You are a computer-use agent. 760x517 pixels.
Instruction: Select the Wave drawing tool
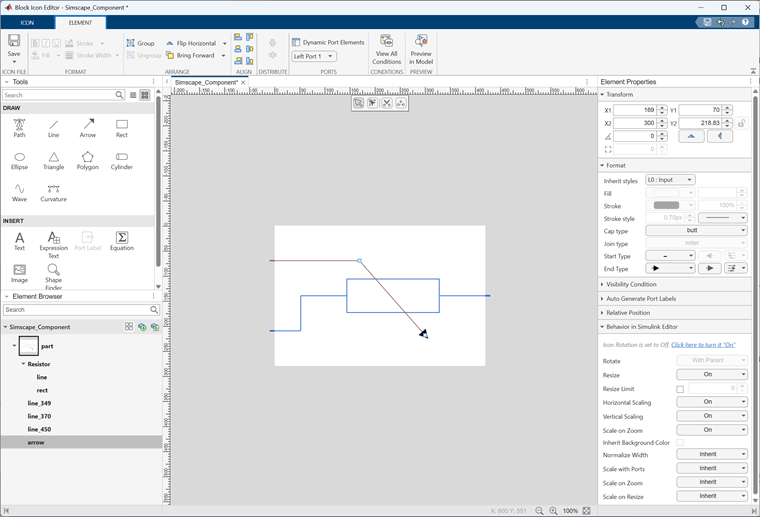[x=19, y=192]
